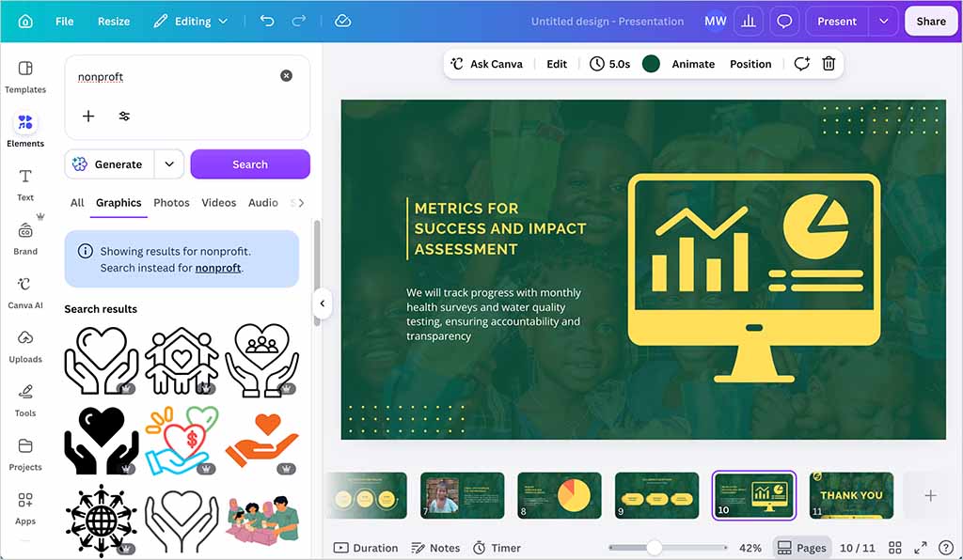Open Present options dropdown arrow
This screenshot has height=560, width=963.
[x=883, y=22]
